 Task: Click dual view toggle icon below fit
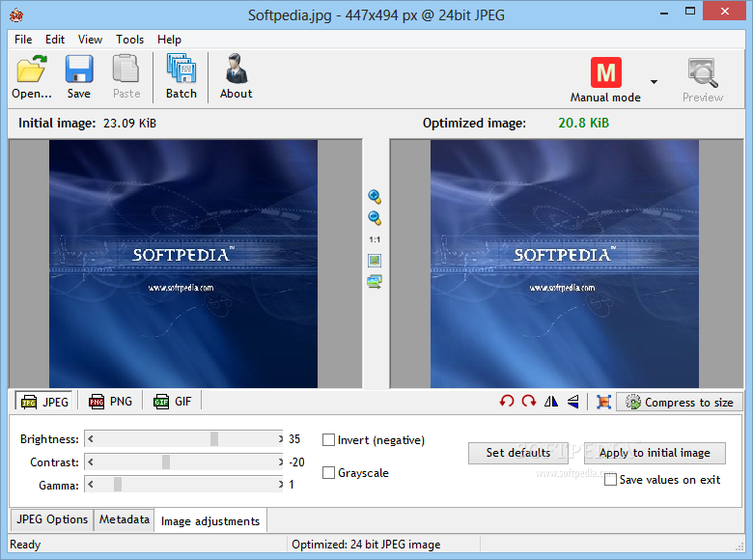(x=375, y=281)
